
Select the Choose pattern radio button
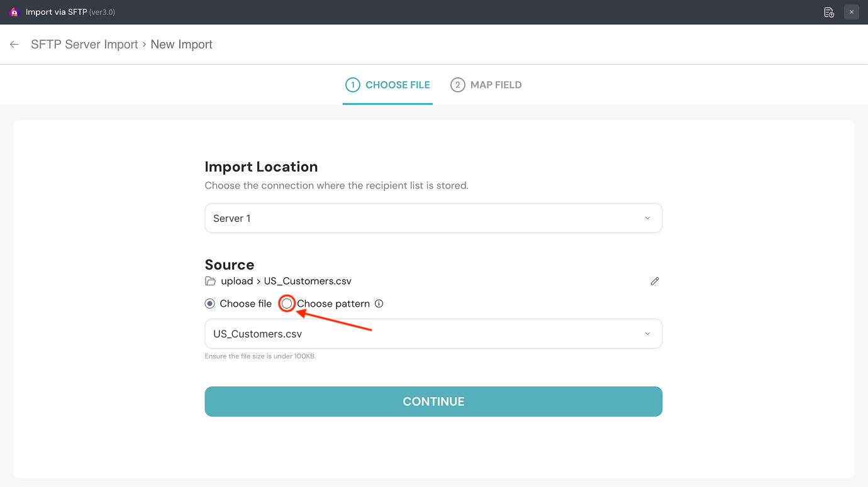point(287,304)
